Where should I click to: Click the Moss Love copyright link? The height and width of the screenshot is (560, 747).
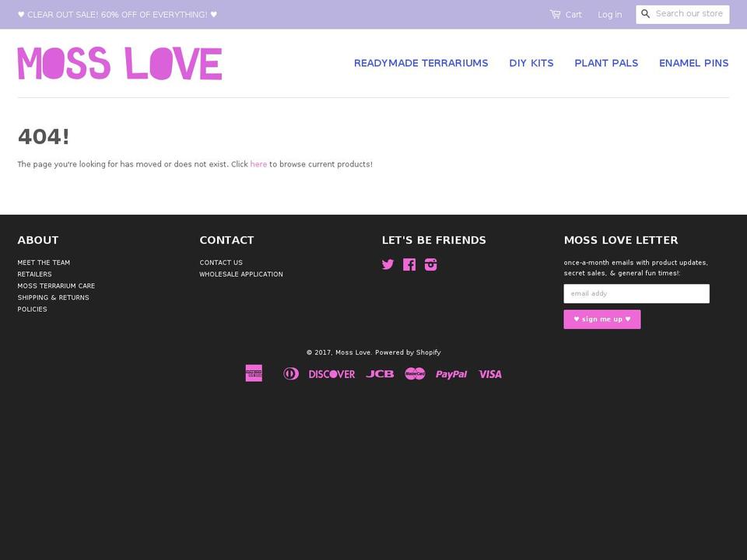353,352
